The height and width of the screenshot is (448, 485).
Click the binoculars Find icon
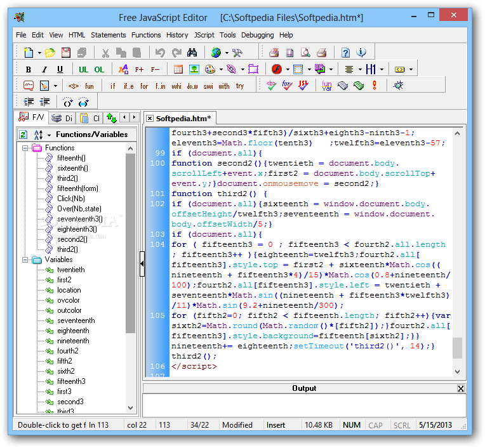tap(191, 53)
